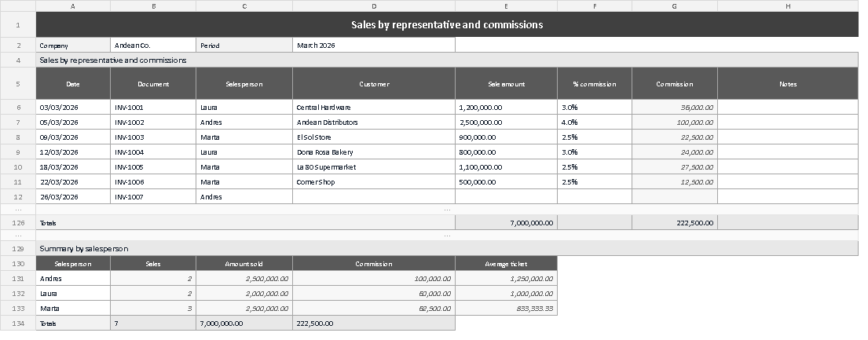Viewport: 868px width, 340px height.
Task: Click the 'Average ticket' summary header
Action: 506,264
